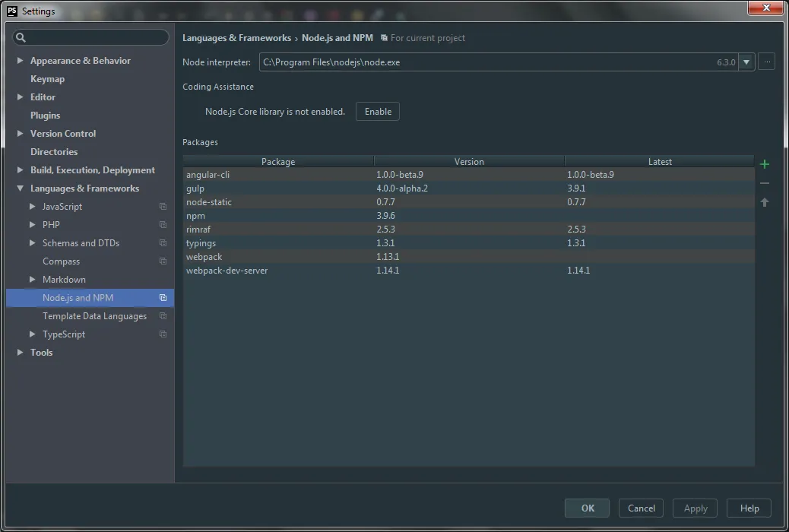The height and width of the screenshot is (532, 789).
Task: Expand the JavaScript node
Action: [32, 207]
